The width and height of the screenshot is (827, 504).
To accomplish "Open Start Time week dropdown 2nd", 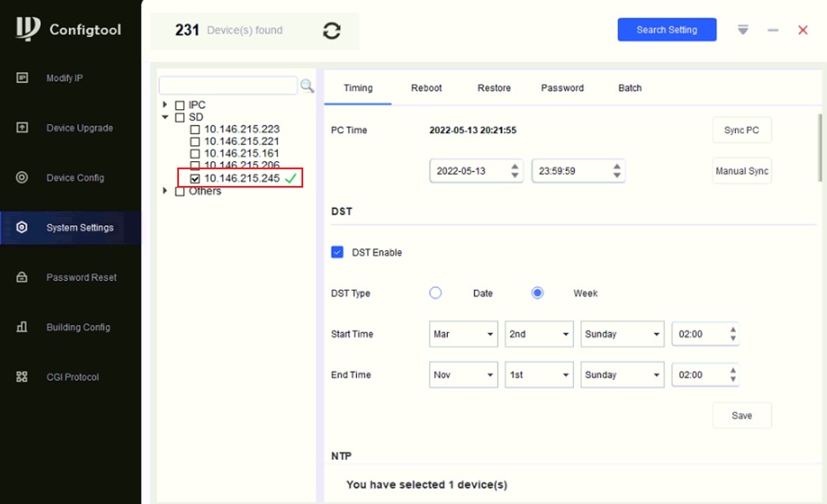I will pyautogui.click(x=539, y=334).
